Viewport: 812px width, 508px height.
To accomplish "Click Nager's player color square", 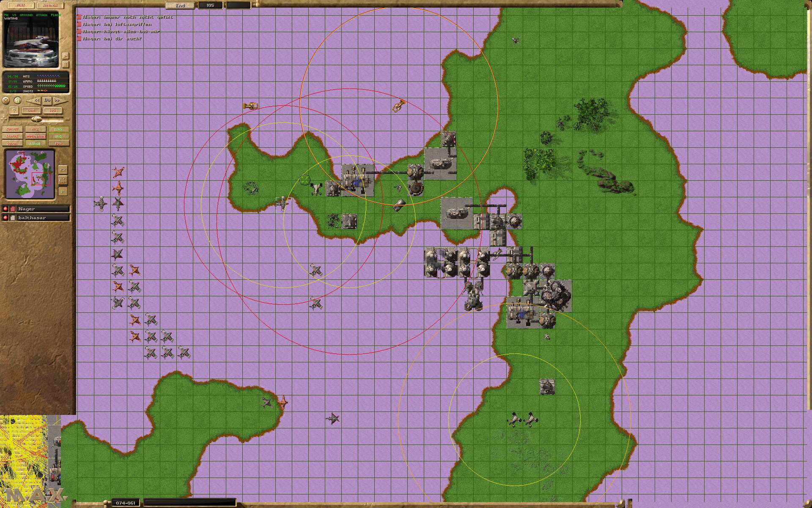I will 13,209.
